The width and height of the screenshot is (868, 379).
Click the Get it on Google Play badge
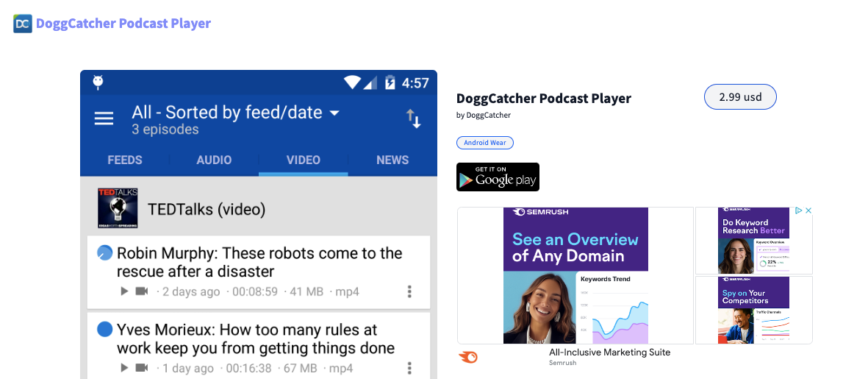coord(498,177)
